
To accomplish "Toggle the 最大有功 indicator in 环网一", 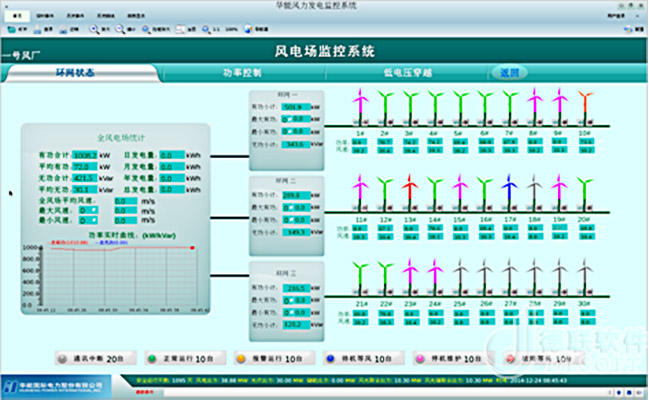I will (x=287, y=119).
